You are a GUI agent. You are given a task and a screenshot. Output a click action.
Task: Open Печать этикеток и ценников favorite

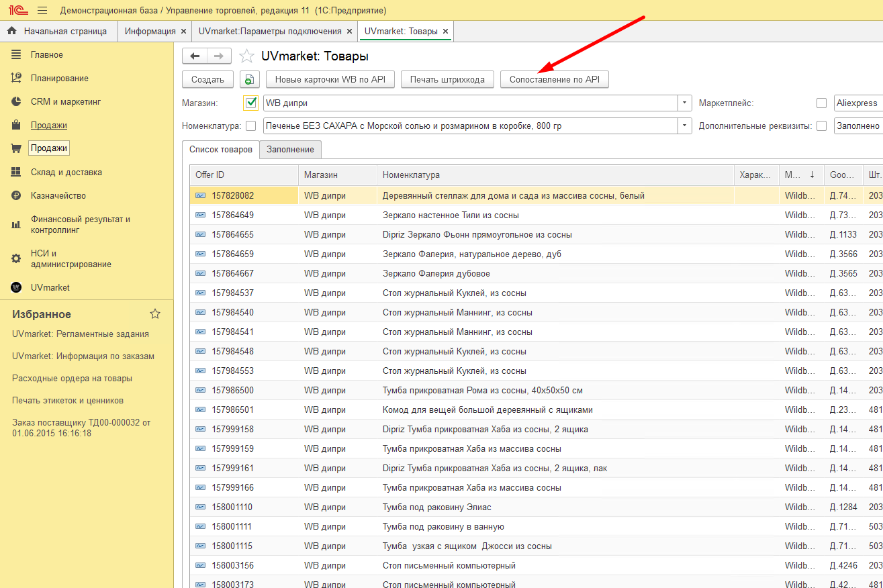tap(68, 400)
